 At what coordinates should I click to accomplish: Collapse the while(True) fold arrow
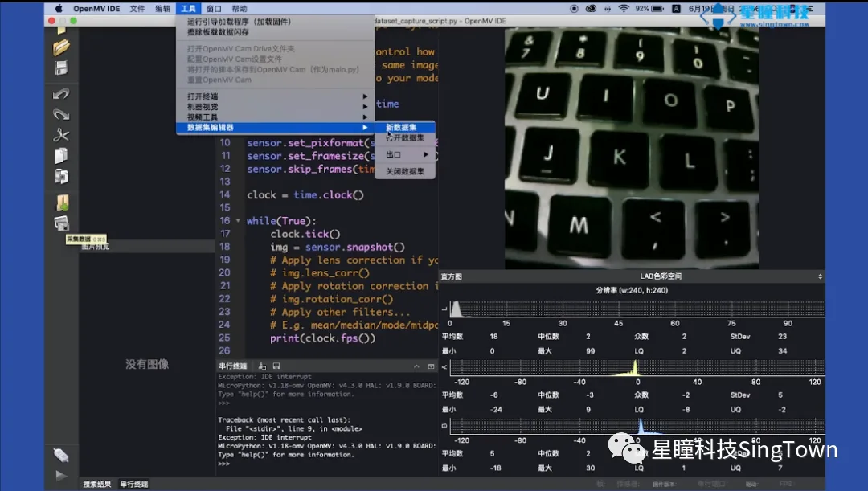tap(238, 221)
